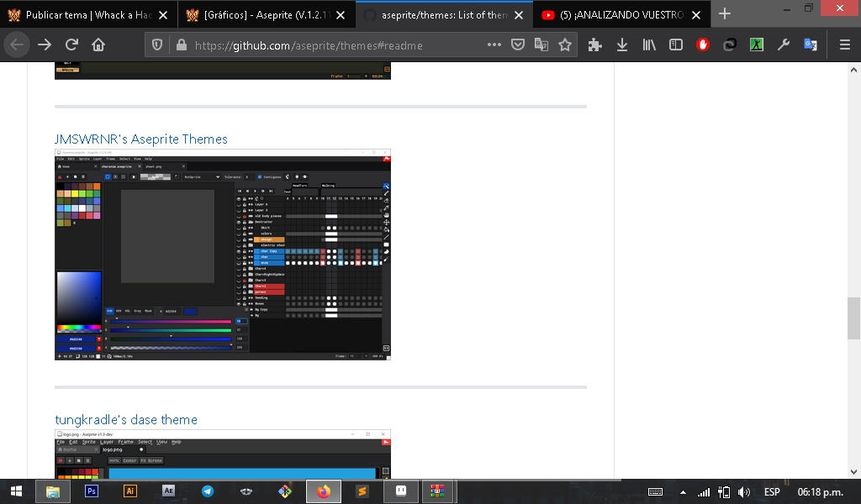Toggle the sidebar view in Firefox
The image size is (861, 504).
[x=676, y=45]
